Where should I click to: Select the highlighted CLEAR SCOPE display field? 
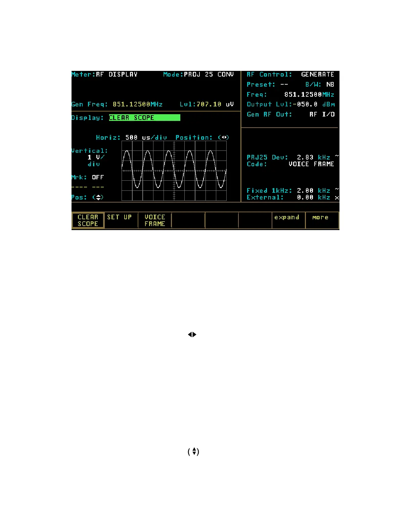pyautogui.click(x=144, y=118)
